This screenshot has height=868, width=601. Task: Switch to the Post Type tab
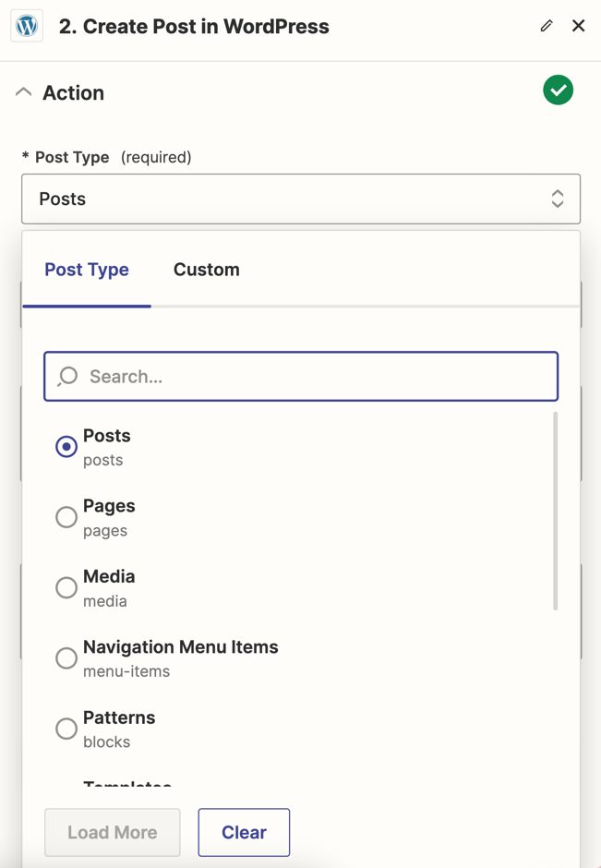coord(87,270)
